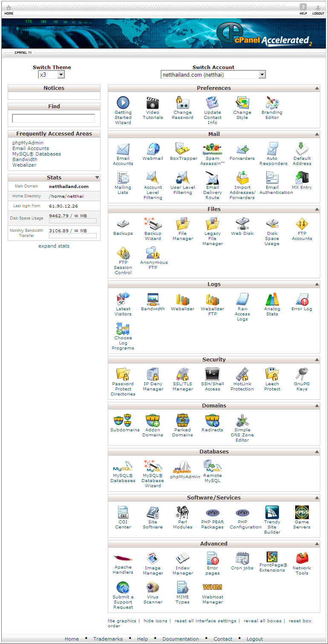This screenshot has width=328, height=644.
Task: Open the WebHost Manager icon
Action: [x=212, y=588]
